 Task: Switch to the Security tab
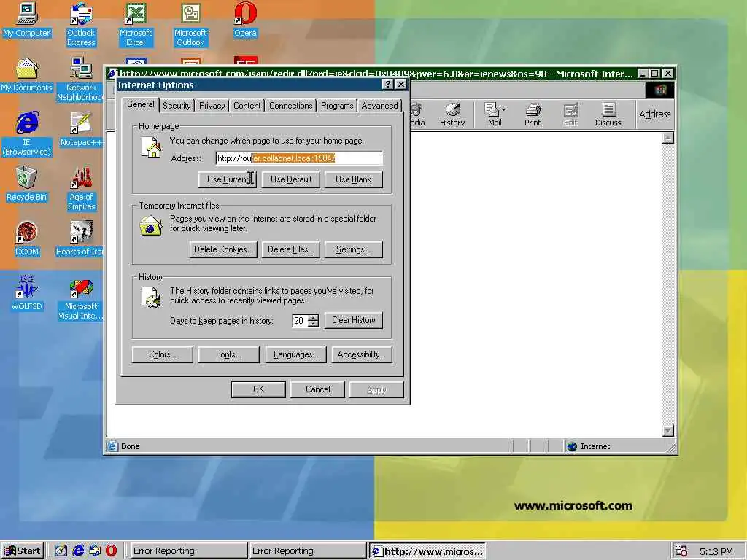(x=177, y=106)
